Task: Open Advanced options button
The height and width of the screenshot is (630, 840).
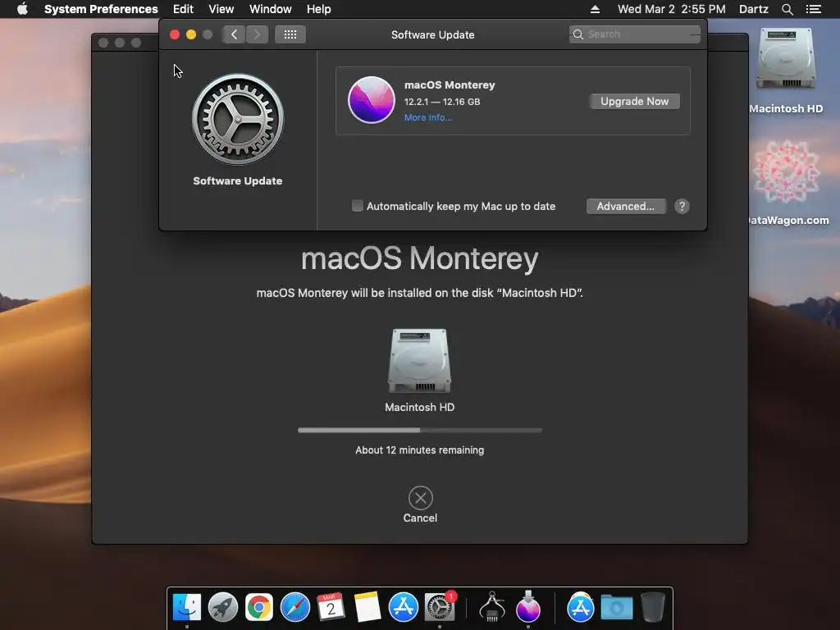Action: pos(626,206)
